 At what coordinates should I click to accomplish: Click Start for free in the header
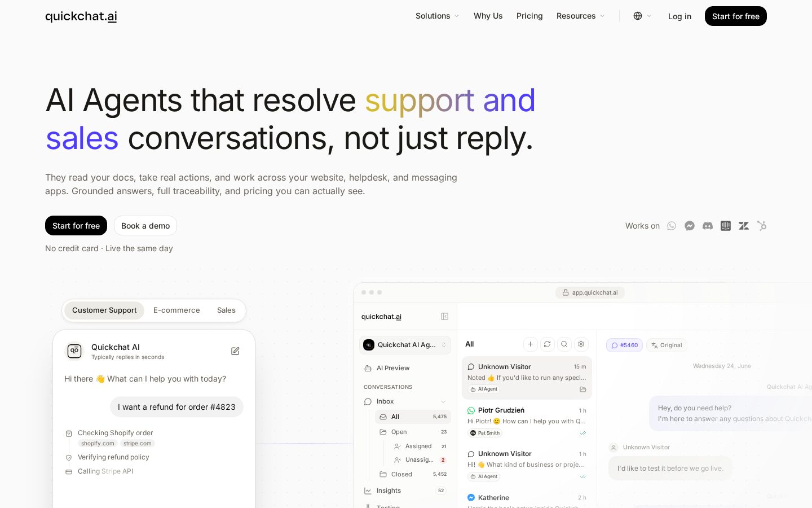click(x=736, y=16)
